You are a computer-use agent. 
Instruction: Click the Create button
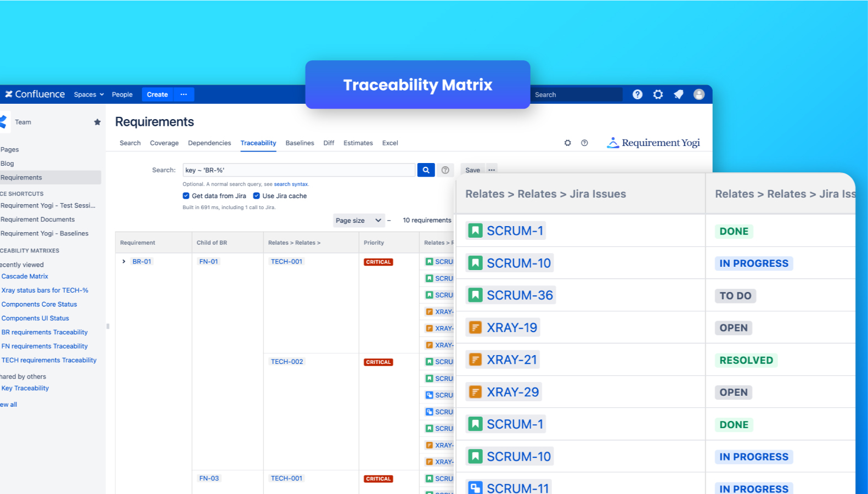click(157, 94)
